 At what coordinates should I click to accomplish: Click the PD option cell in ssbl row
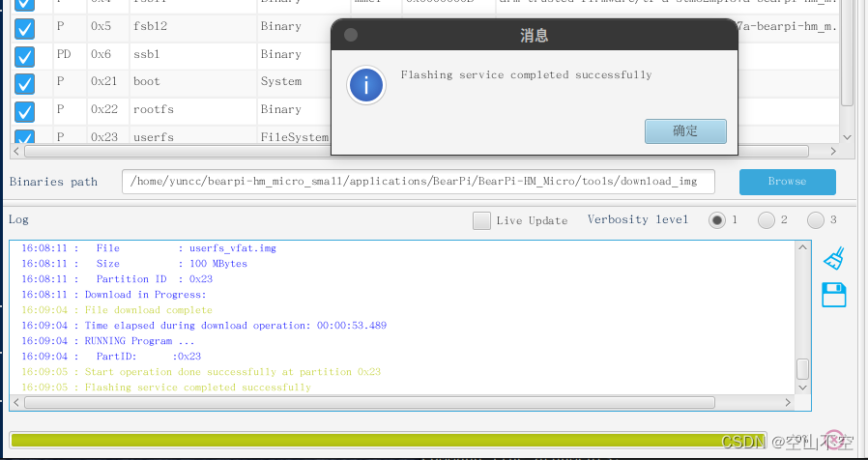[70, 54]
